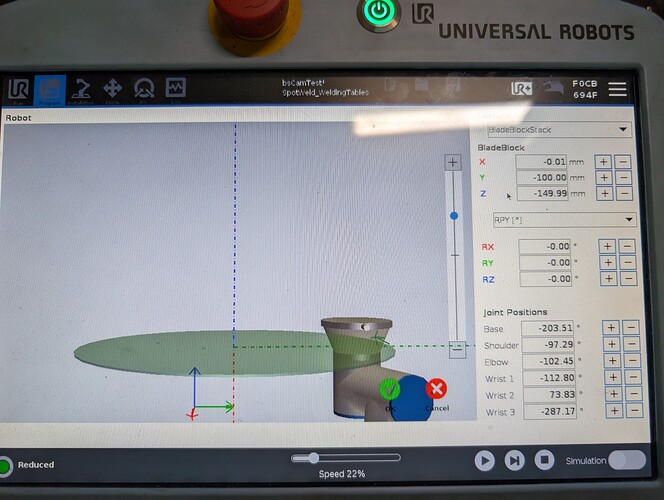Click the Save floppy-disk icon in header

pos(452,85)
